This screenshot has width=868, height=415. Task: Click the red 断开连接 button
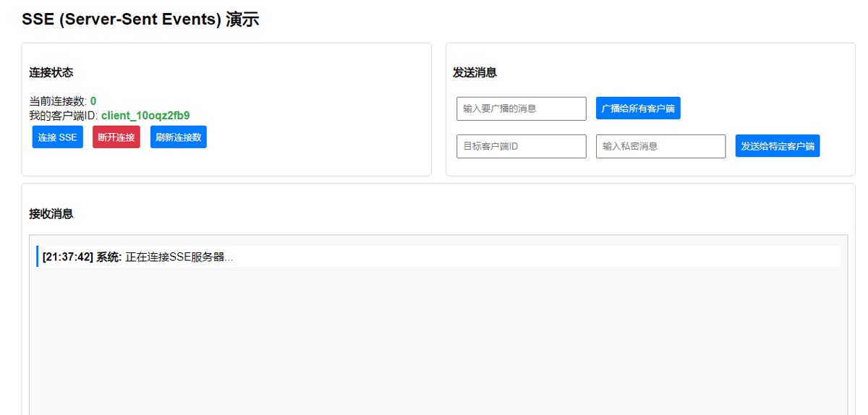click(116, 137)
